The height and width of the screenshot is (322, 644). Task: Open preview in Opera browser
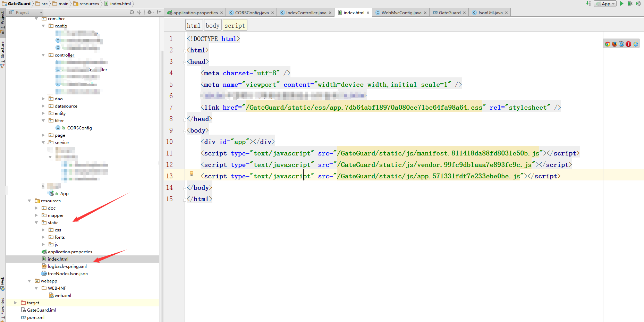tap(628, 44)
